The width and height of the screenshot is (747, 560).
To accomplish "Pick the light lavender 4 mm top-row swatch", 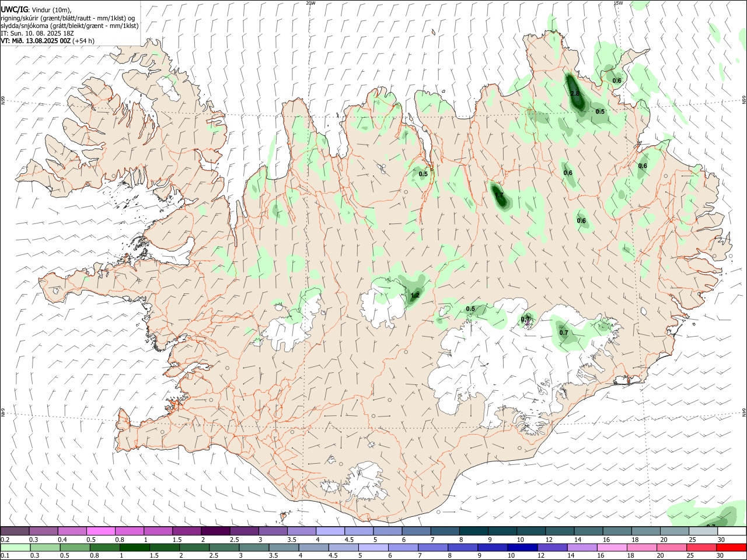I will pos(330,531).
